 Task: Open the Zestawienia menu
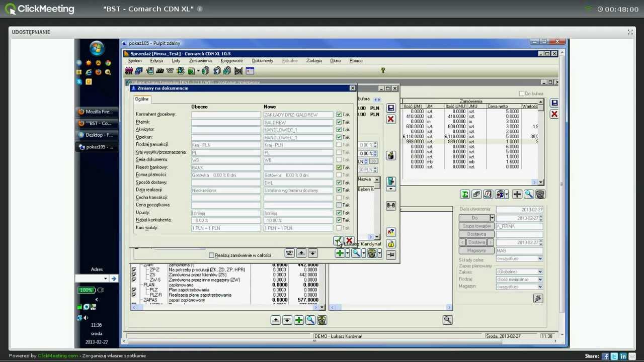(x=200, y=61)
